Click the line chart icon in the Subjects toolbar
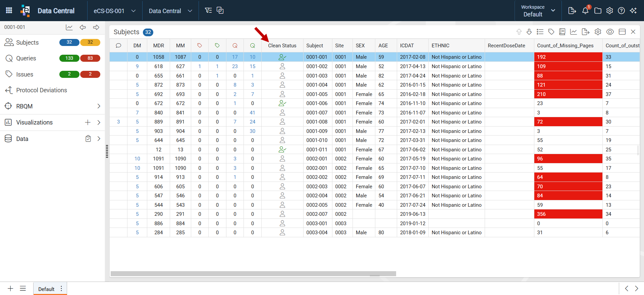The height and width of the screenshot is (295, 644). [x=574, y=32]
